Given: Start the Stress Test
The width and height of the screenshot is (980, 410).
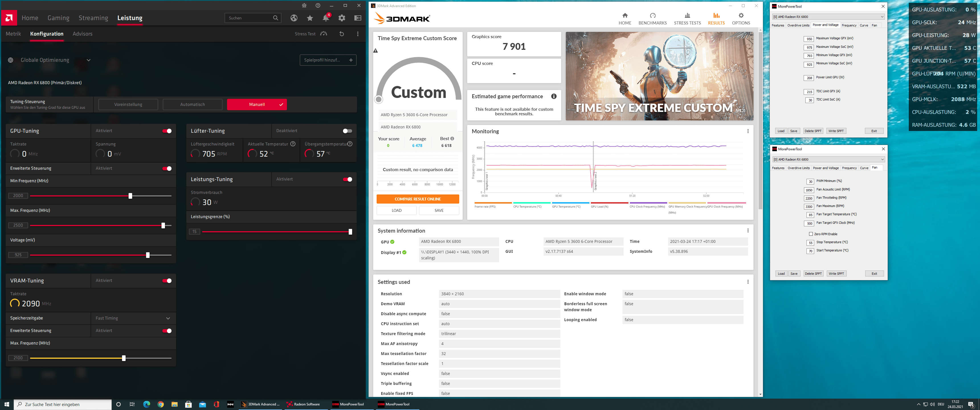Looking at the screenshot, I should [311, 34].
